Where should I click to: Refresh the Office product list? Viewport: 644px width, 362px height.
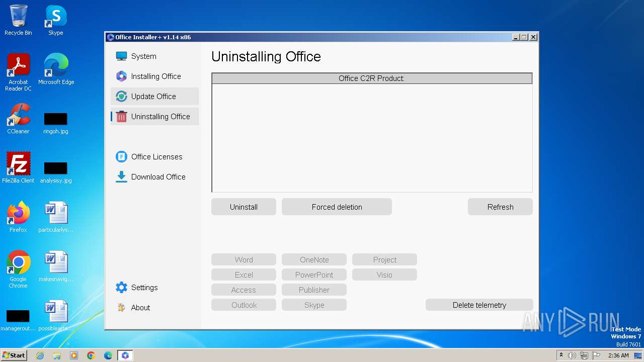[500, 207]
